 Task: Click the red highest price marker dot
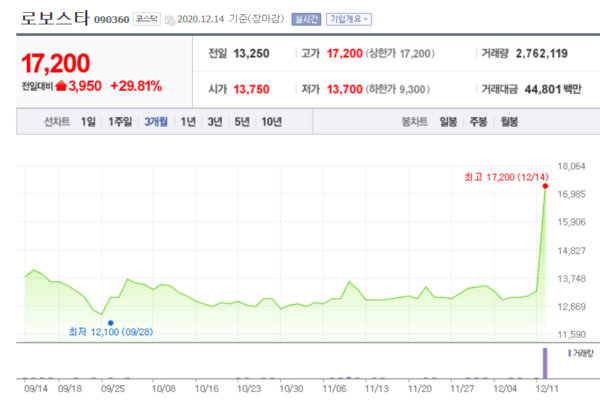click(x=545, y=186)
